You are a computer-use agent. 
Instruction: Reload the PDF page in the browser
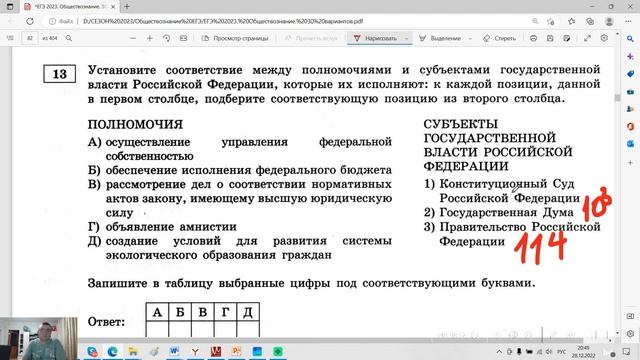tap(30, 21)
